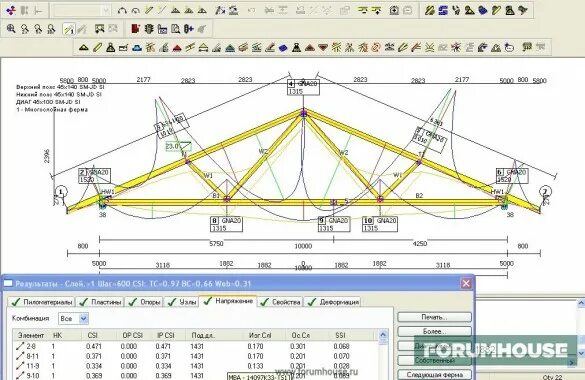Click the yellow pencil icon in truss toolbar
585x380 pixels.
pos(97,47)
